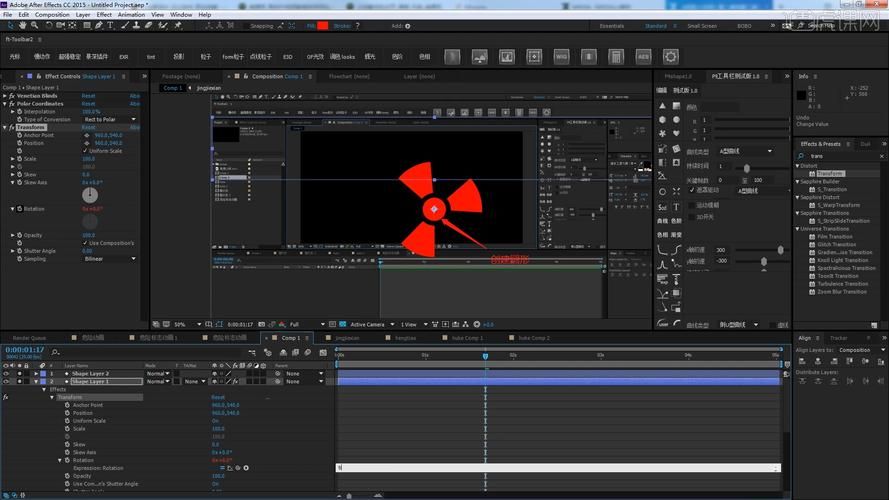This screenshot has height=500, width=889.
Task: Adjust the slider with value 300 in script panel
Action: click(780, 250)
